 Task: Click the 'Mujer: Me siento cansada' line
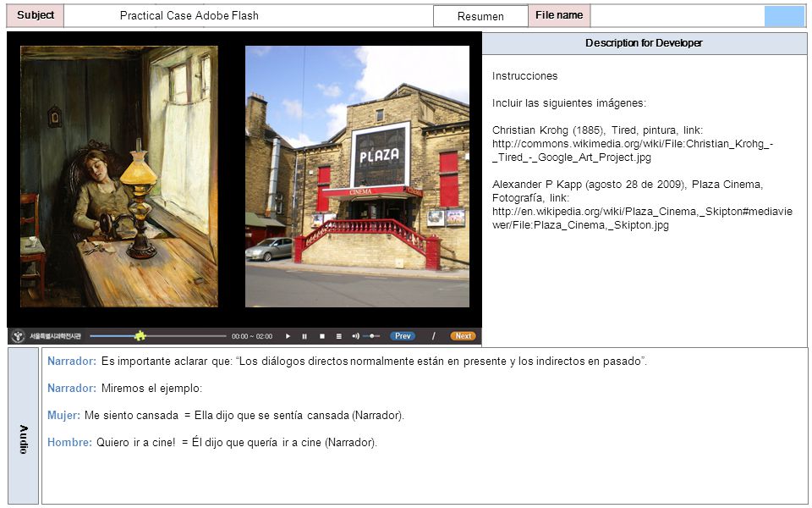pyautogui.click(x=225, y=415)
